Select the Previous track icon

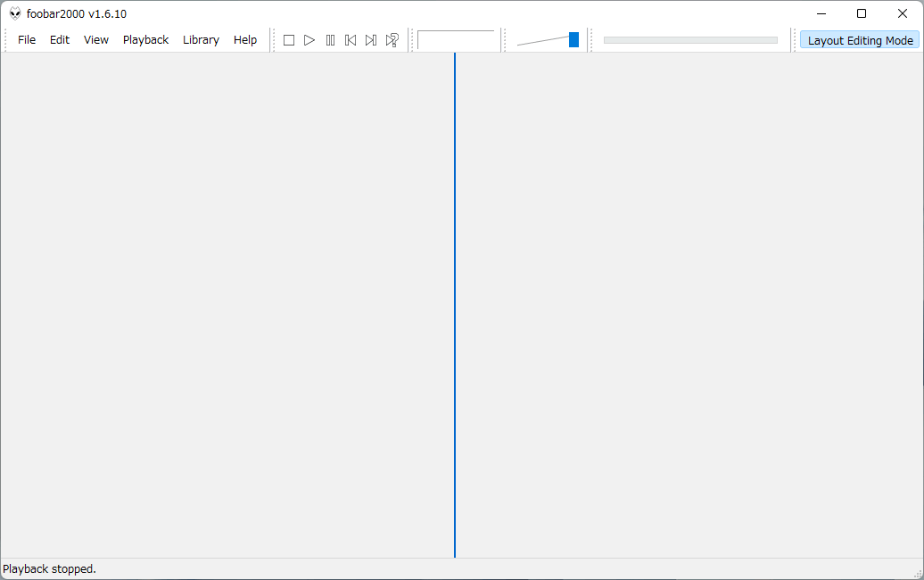351,39
